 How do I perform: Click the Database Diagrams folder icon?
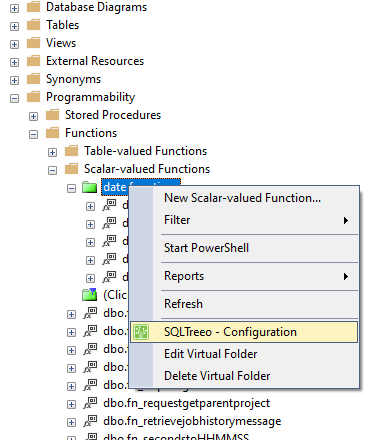[x=33, y=6]
